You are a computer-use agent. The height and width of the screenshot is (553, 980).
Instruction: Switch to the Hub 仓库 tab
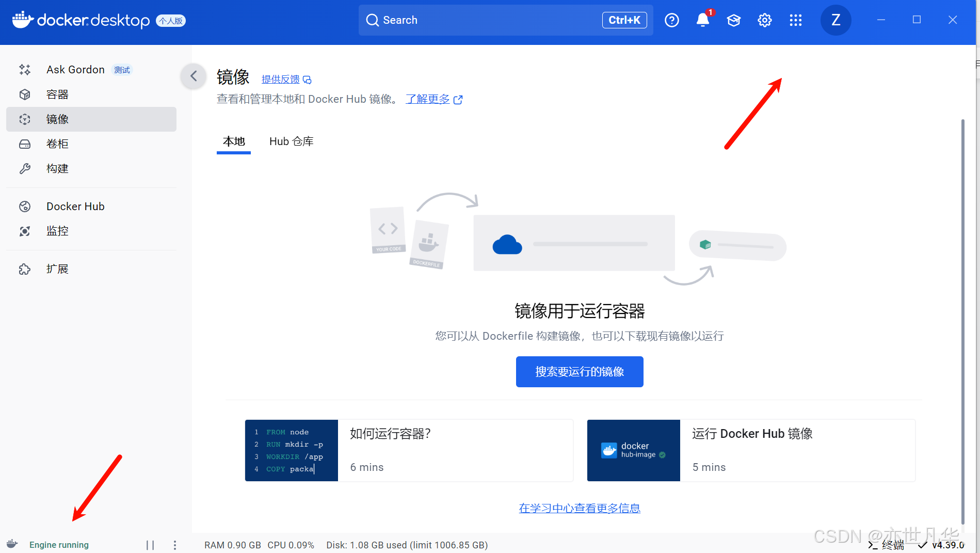coord(291,141)
